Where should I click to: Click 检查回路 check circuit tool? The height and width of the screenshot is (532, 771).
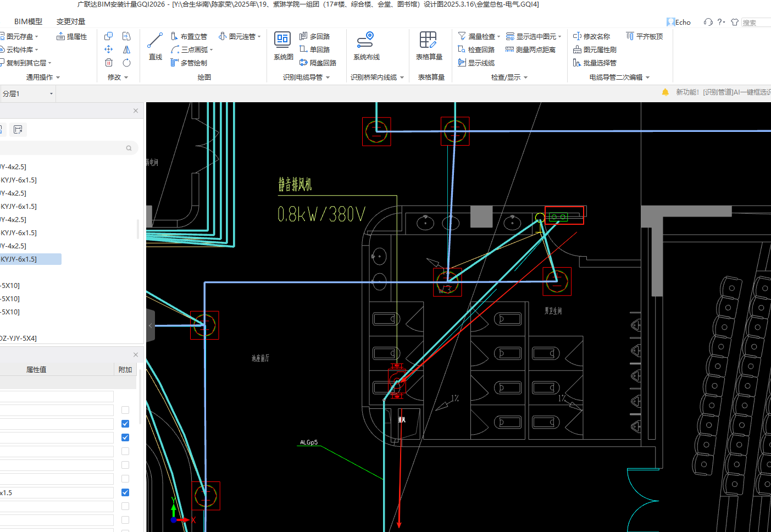(476, 49)
